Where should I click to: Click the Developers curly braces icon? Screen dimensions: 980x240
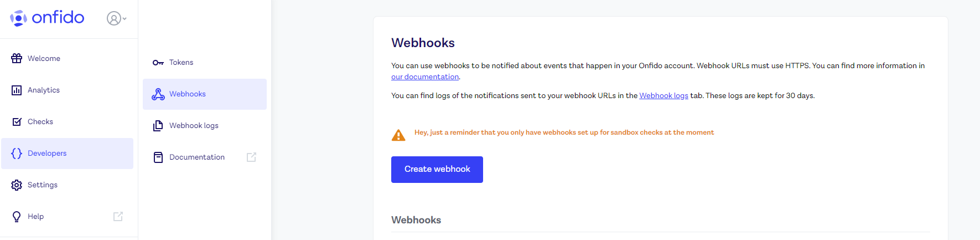[17, 153]
